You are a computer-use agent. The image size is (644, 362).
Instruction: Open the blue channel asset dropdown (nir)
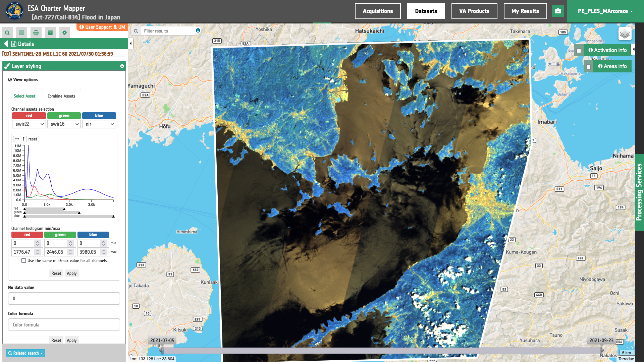click(x=99, y=124)
